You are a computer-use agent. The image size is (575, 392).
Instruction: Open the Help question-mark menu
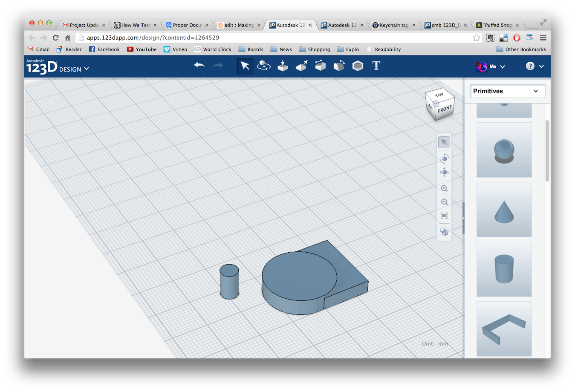[x=535, y=66]
